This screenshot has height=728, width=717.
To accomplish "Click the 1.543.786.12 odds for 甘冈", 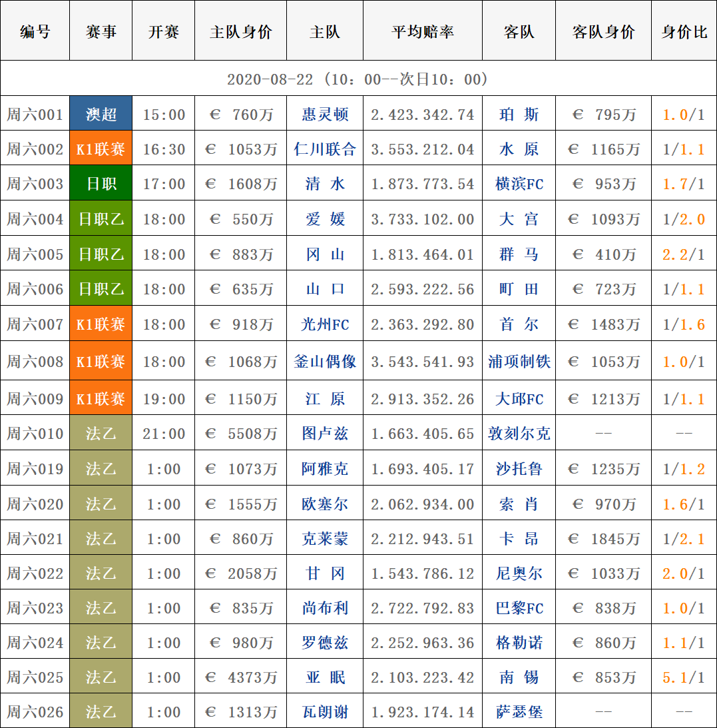I will click(423, 573).
